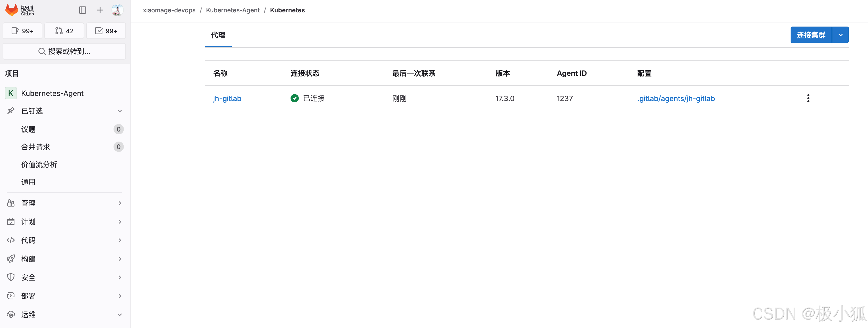
Task: Expand the 部署 section chevron
Action: click(x=120, y=296)
